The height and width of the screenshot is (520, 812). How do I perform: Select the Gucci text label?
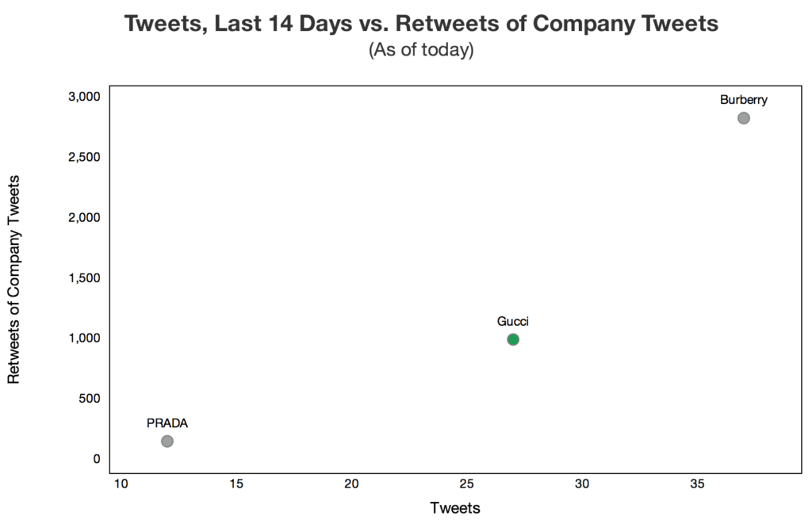coord(512,322)
